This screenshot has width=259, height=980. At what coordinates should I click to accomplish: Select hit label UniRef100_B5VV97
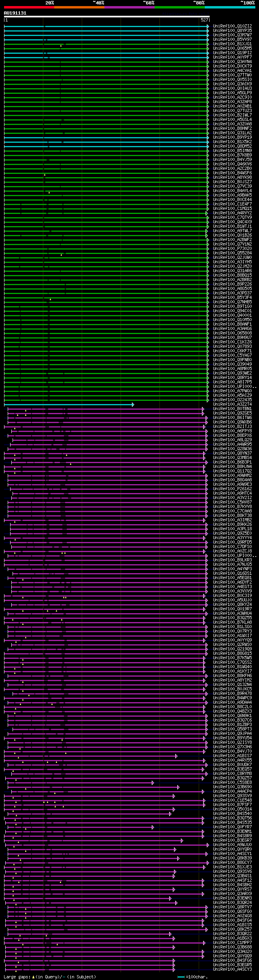232,39
